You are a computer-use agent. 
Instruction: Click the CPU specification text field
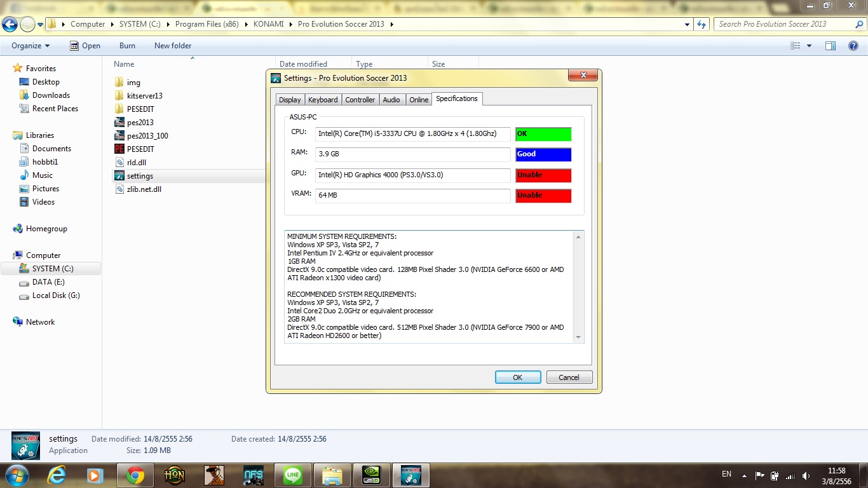point(413,134)
